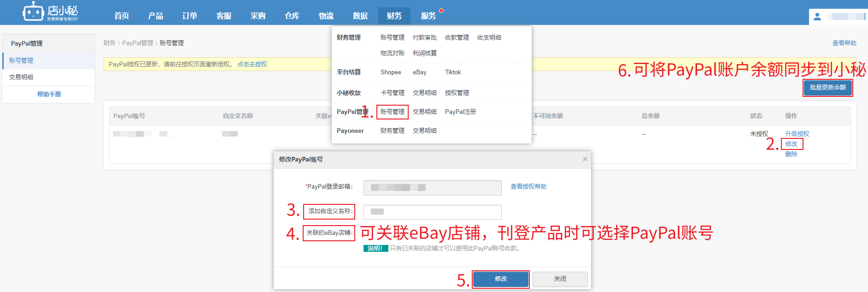Select 物流对账 in the finance dropdown
868x292 pixels.
393,53
